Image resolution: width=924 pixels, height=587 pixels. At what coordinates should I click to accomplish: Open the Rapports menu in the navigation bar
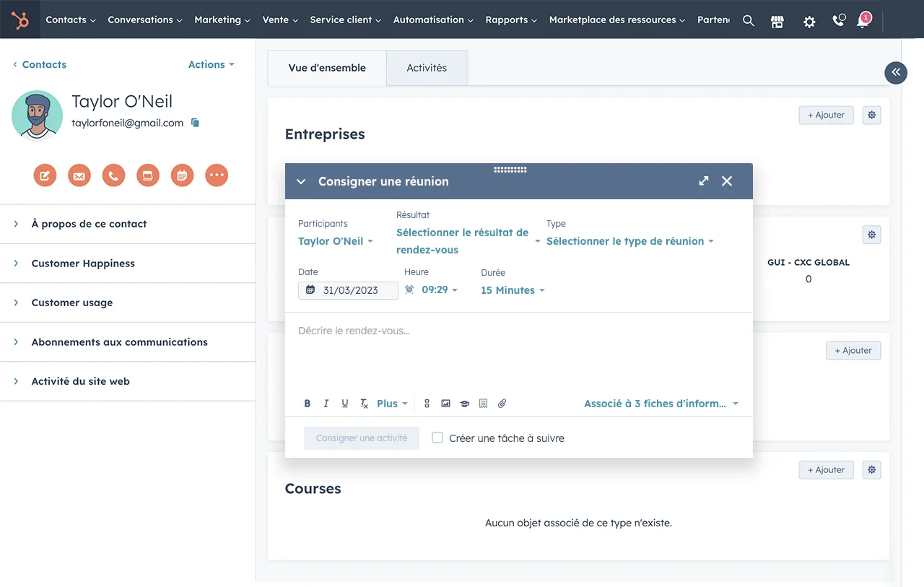(x=511, y=19)
